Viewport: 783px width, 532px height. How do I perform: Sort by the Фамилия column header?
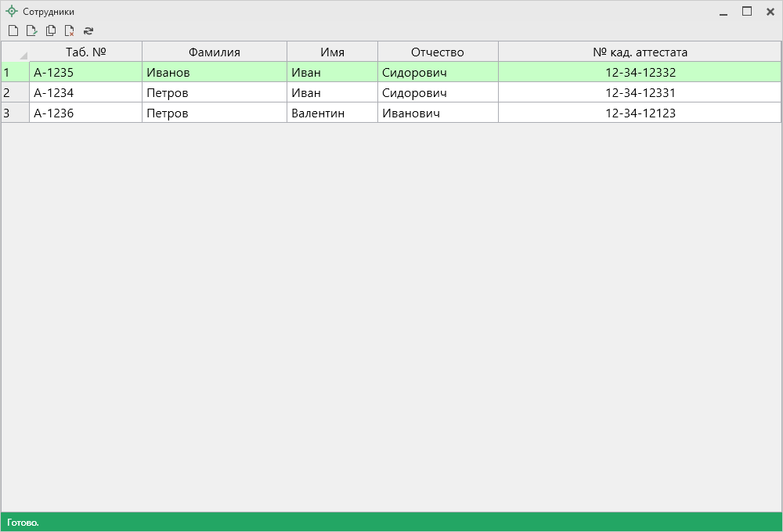point(214,52)
